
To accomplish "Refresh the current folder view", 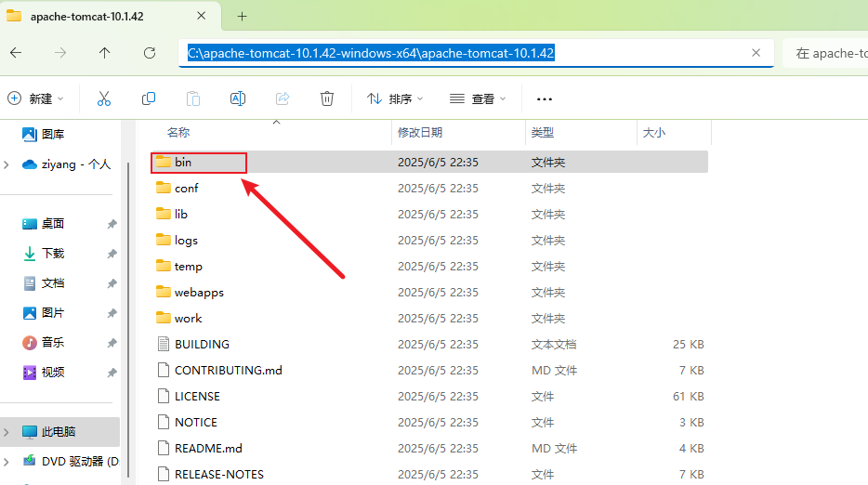I will click(150, 53).
